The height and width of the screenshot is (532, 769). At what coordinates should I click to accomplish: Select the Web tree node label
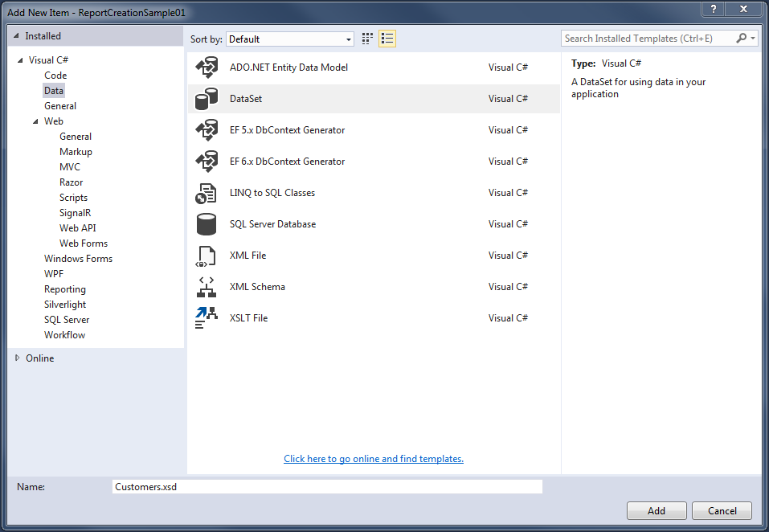(x=54, y=121)
